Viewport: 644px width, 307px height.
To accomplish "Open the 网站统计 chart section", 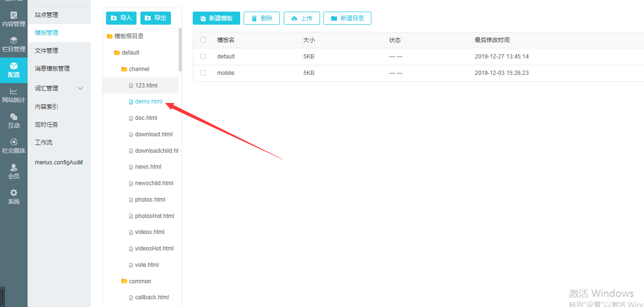I will pos(14,95).
